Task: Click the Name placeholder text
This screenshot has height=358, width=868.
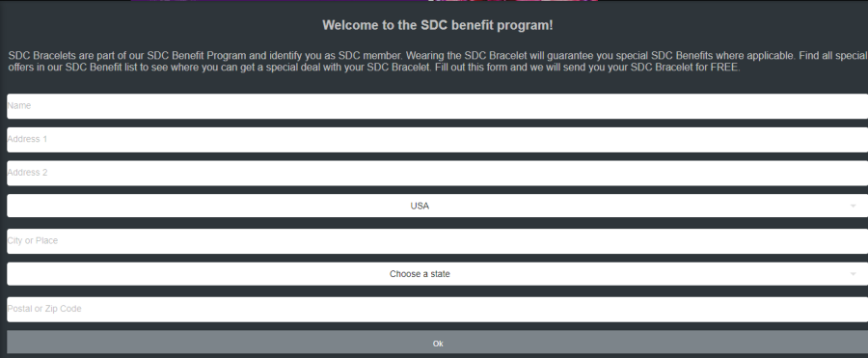Action: point(19,105)
